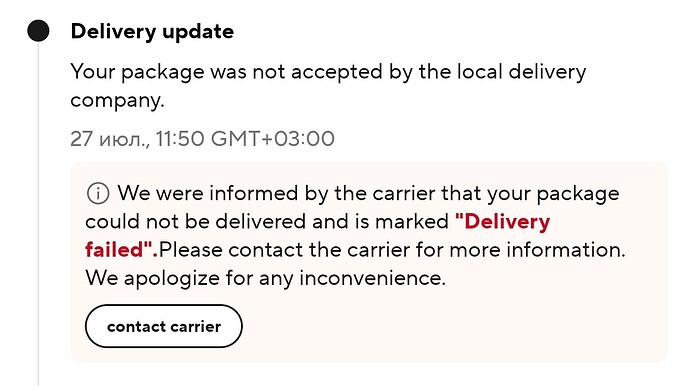Click the black timeline dot marker

click(x=38, y=31)
